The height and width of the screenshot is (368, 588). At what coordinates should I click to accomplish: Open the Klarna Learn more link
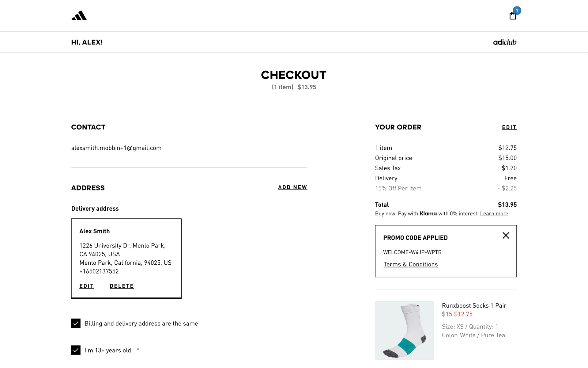pyautogui.click(x=494, y=214)
